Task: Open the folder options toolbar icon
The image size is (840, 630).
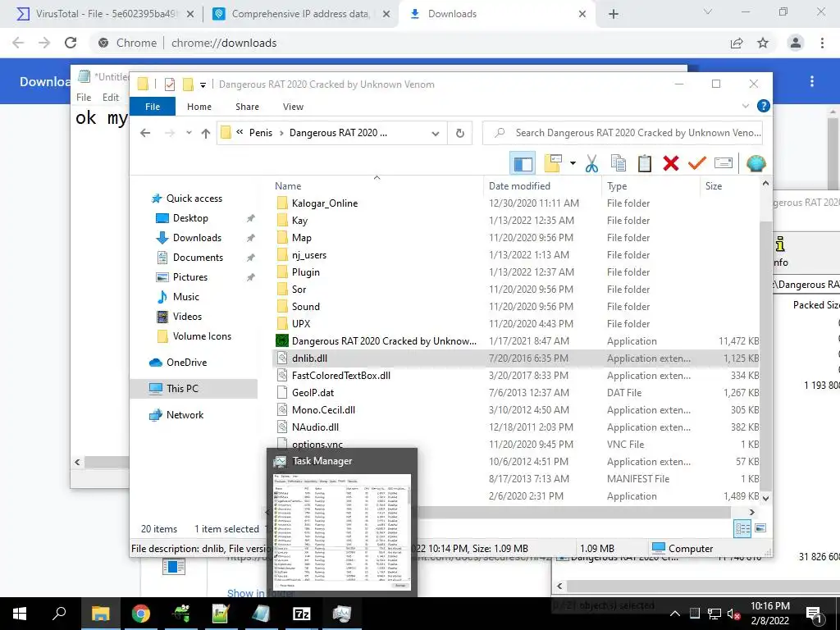Action: [x=552, y=163]
